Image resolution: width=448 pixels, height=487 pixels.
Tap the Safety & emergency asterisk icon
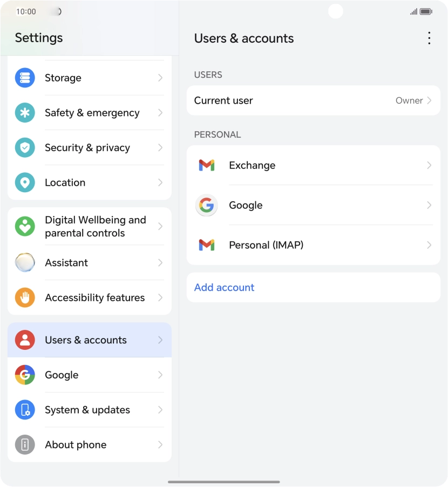[x=25, y=113]
